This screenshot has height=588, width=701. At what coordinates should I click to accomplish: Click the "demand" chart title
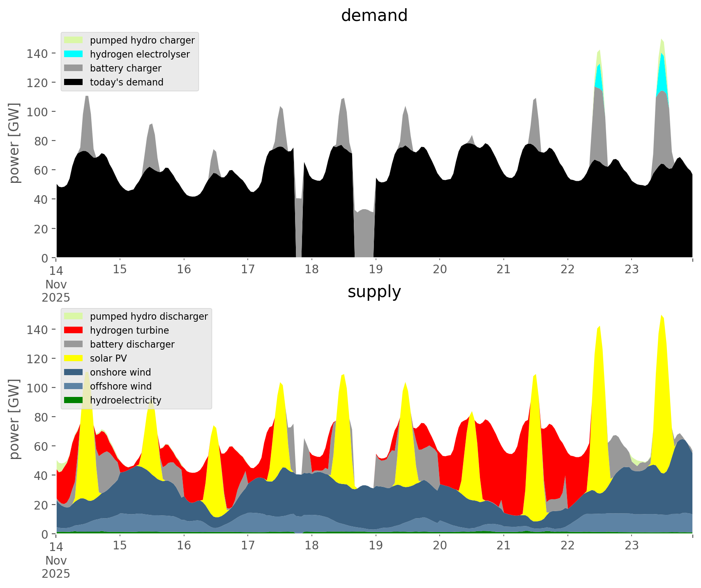(x=374, y=16)
